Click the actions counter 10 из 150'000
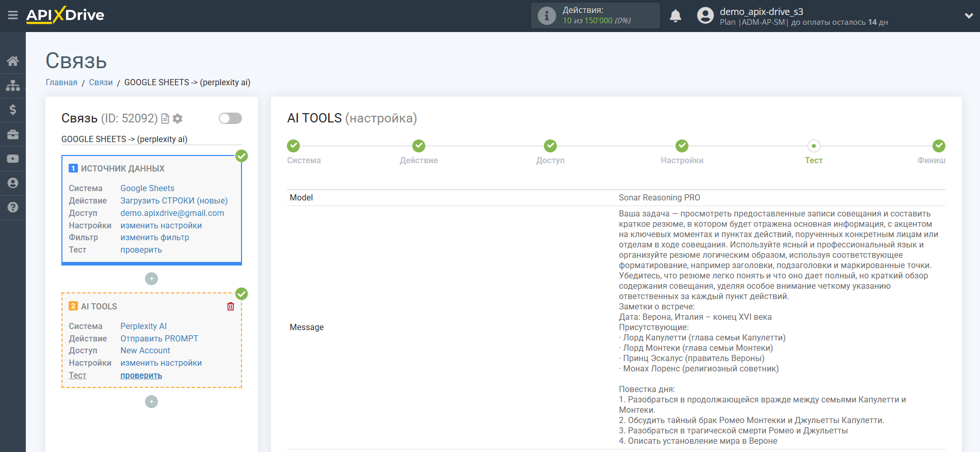The height and width of the screenshot is (452, 980). click(x=597, y=21)
